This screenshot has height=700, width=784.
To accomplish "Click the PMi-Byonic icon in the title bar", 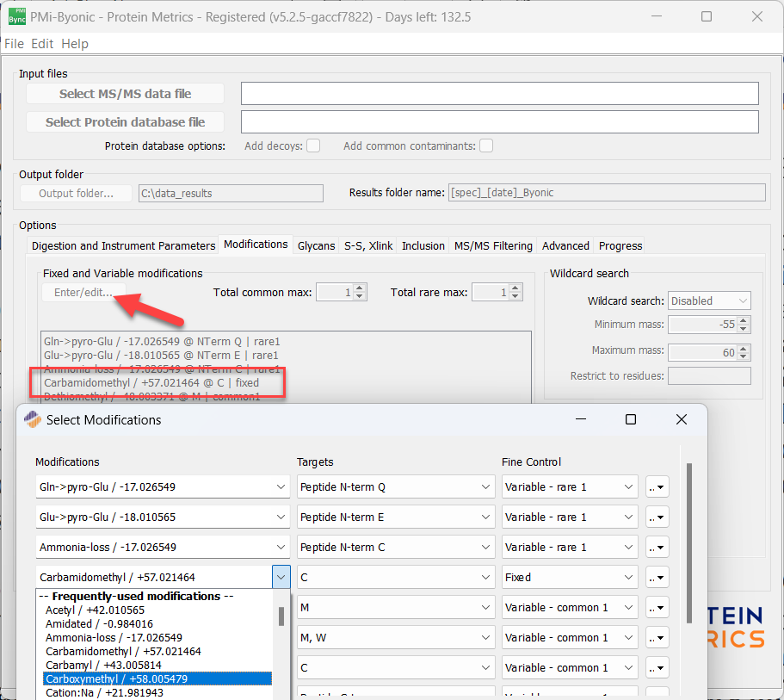I will tap(17, 16).
